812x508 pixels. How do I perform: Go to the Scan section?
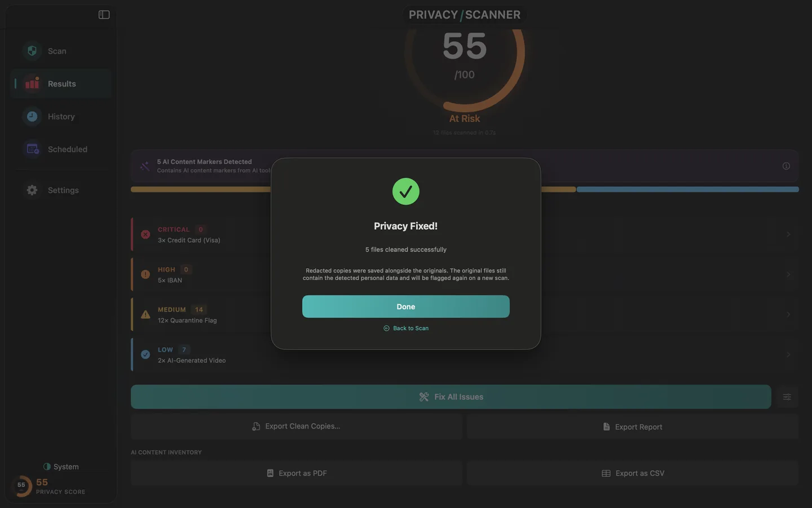tap(61, 51)
